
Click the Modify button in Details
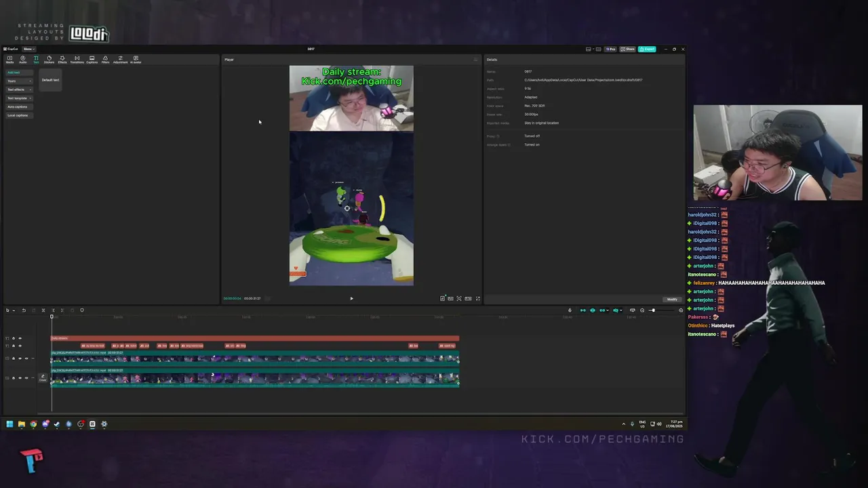[672, 300]
